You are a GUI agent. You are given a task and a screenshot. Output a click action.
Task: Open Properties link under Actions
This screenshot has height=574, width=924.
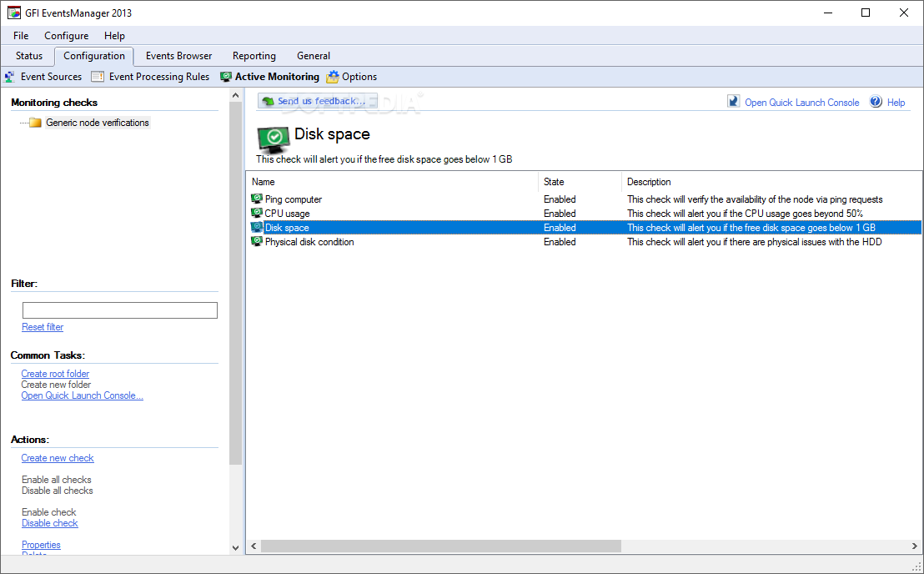click(41, 545)
